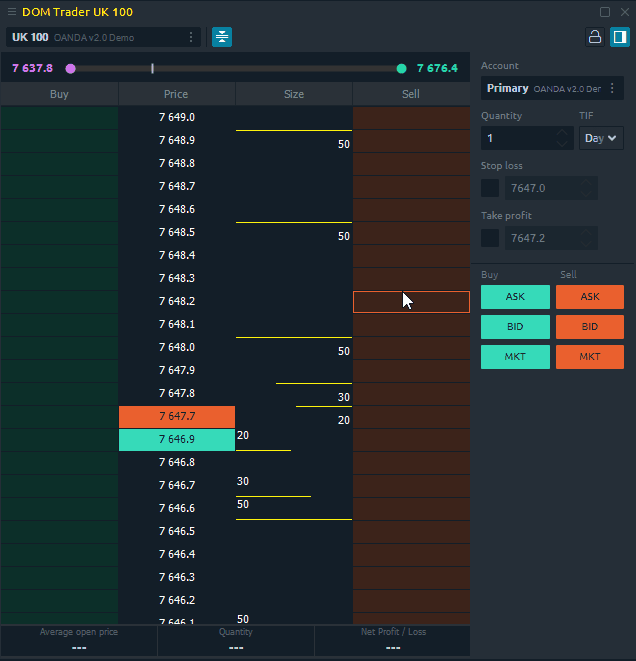
Task: Click the Quantity input field
Action: point(518,138)
